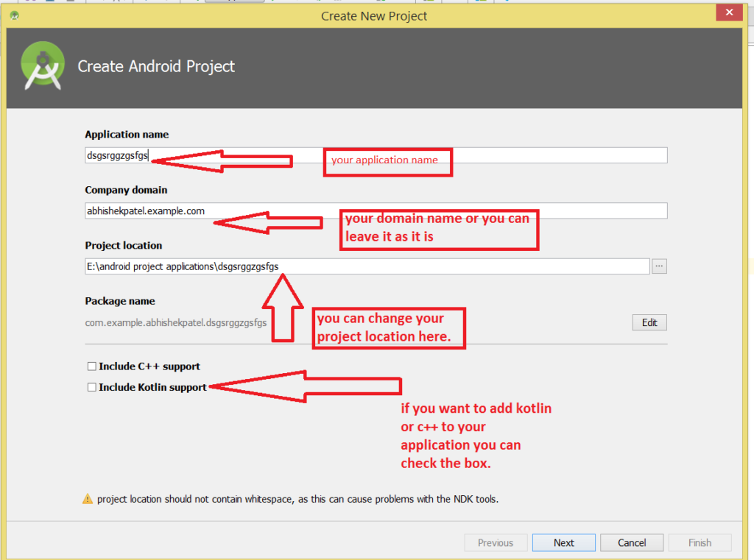Screen dimensions: 754x560
Task: Click the Cancel button
Action: (631, 542)
